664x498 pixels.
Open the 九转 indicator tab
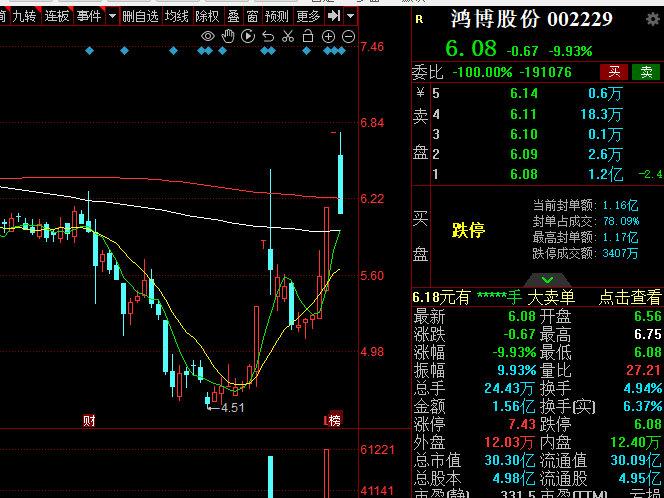coord(24,17)
